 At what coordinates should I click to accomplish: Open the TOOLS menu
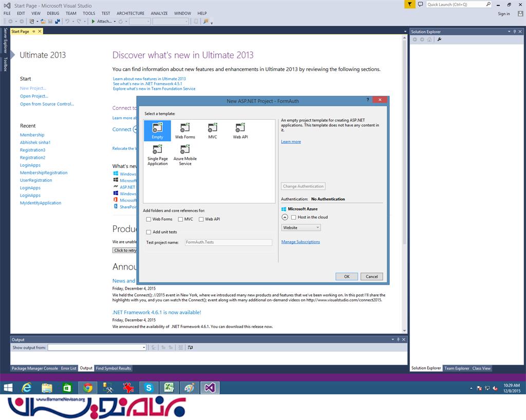tap(89, 13)
